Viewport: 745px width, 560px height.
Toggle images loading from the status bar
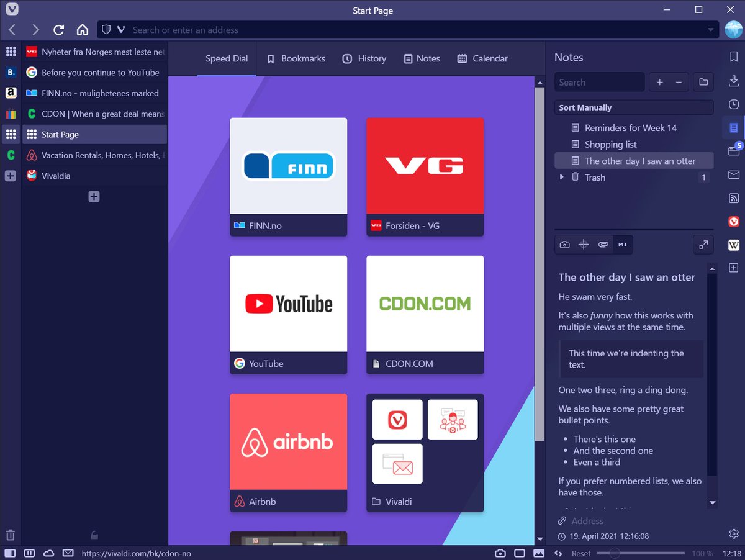point(538,553)
